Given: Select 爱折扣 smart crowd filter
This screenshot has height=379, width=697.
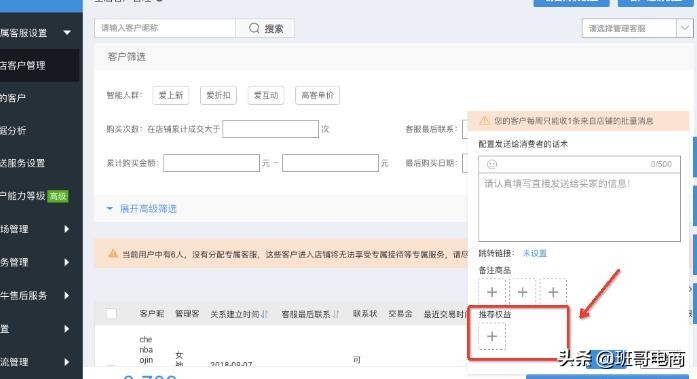Looking at the screenshot, I should [x=218, y=95].
